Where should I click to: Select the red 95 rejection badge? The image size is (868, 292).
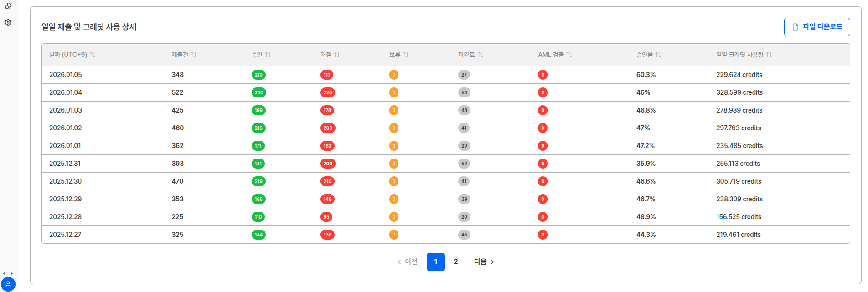click(326, 217)
